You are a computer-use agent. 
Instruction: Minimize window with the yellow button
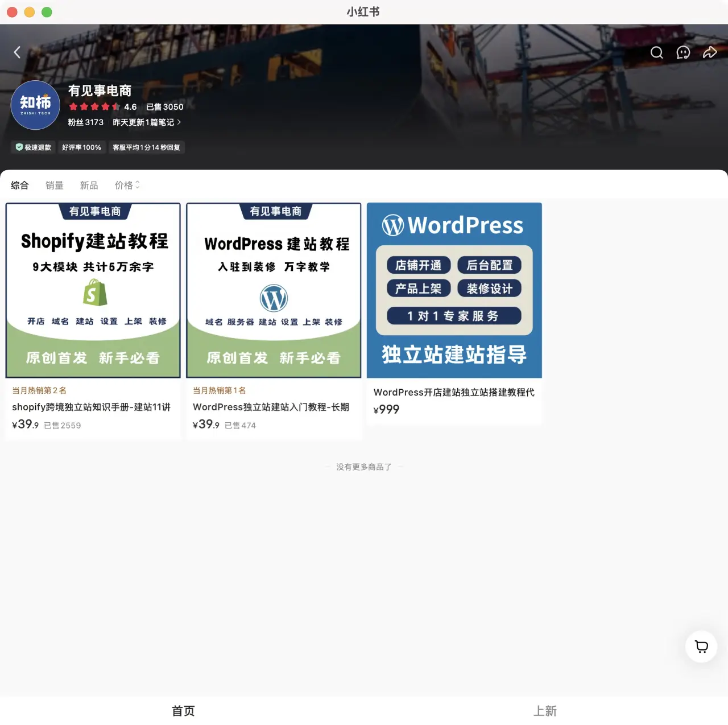[30, 12]
